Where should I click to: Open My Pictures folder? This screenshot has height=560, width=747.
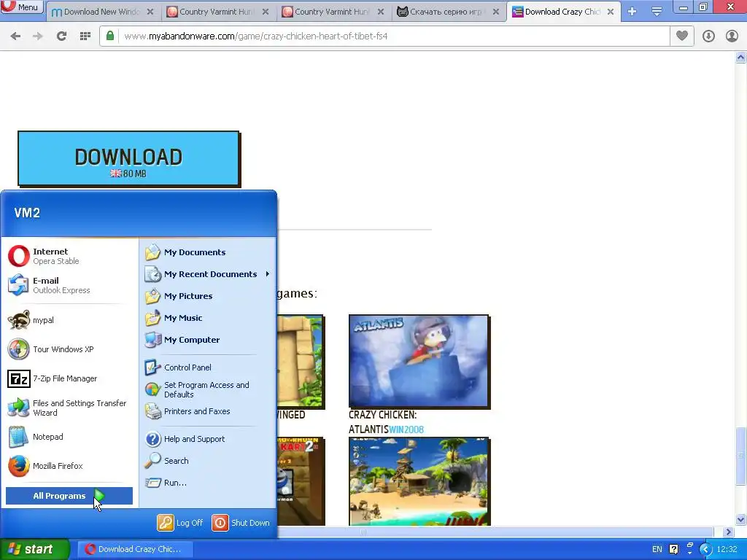coord(208,296)
